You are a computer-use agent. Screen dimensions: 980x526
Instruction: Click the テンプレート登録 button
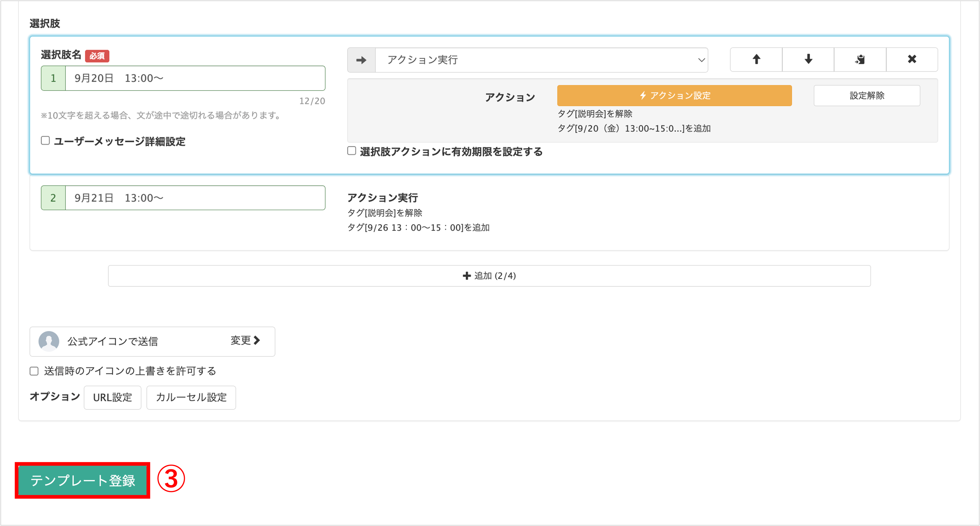coord(83,480)
